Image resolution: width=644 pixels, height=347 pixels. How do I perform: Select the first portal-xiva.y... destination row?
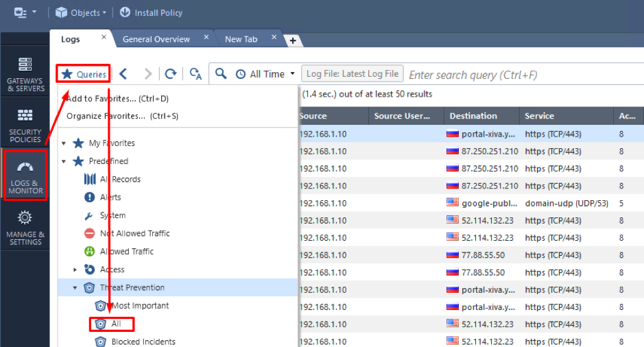coord(481,134)
